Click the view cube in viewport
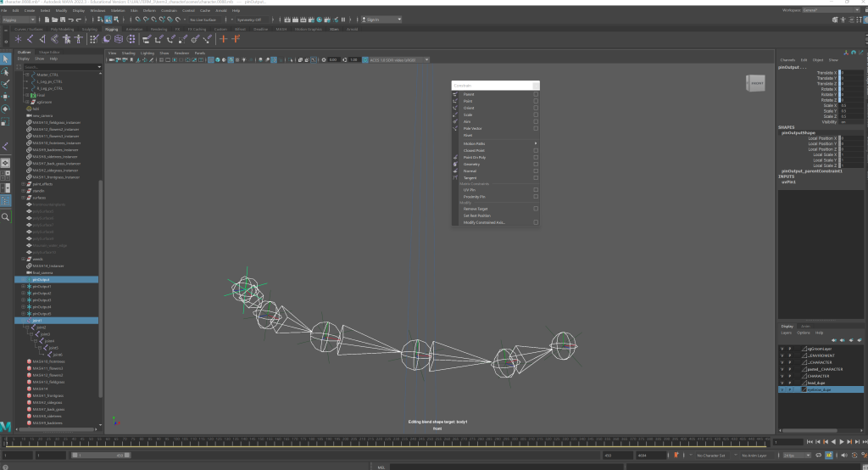 [x=755, y=83]
